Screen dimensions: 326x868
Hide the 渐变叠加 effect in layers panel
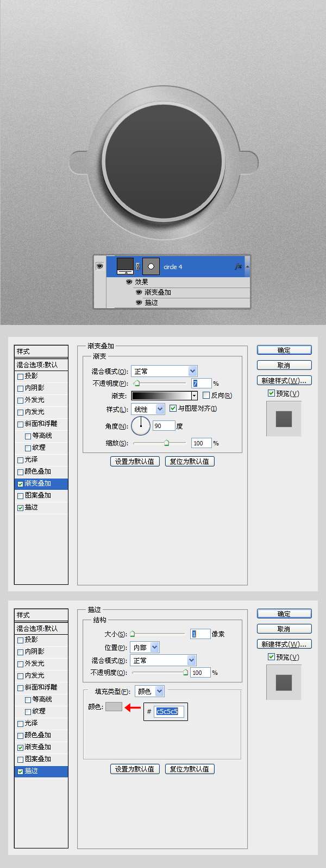(x=139, y=292)
